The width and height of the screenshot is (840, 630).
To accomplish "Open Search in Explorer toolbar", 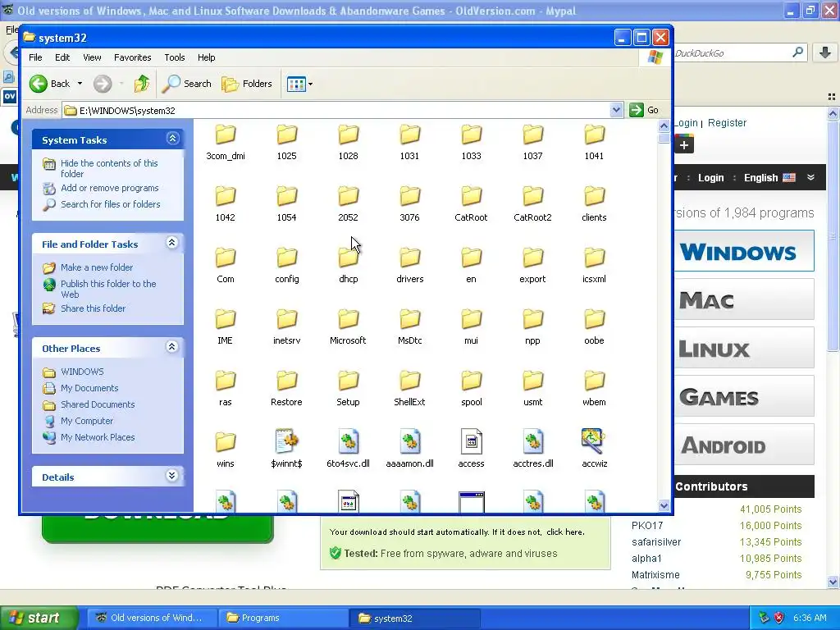I will pos(187,84).
